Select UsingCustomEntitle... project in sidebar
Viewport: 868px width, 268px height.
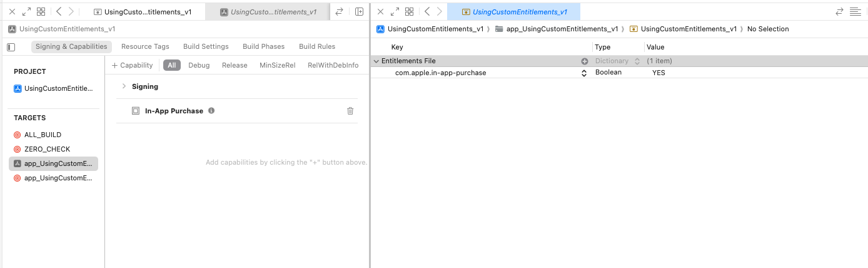pos(54,89)
